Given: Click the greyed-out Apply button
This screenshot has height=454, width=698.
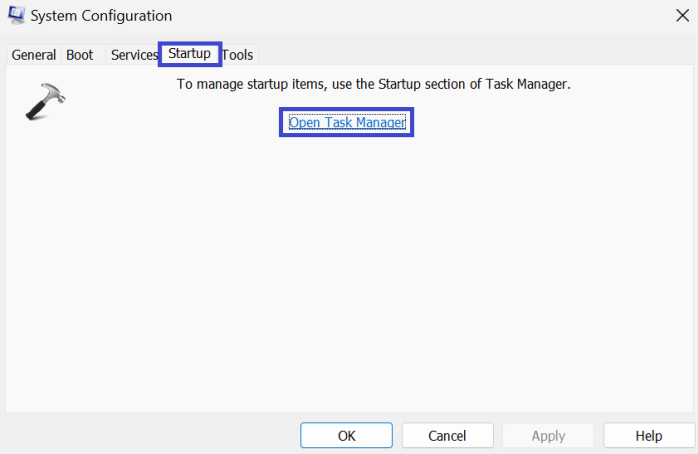Looking at the screenshot, I should click(548, 436).
